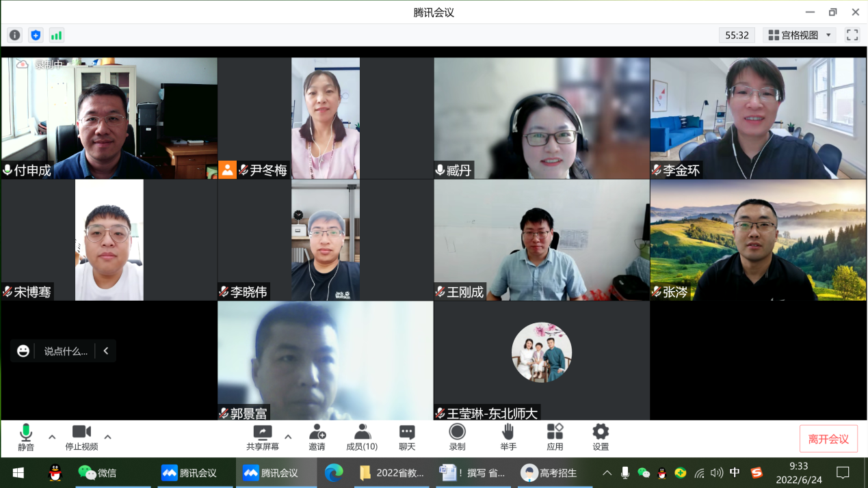Viewport: 868px width, 488px height.
Task: Open the apps (应用) panel
Action: click(x=555, y=437)
